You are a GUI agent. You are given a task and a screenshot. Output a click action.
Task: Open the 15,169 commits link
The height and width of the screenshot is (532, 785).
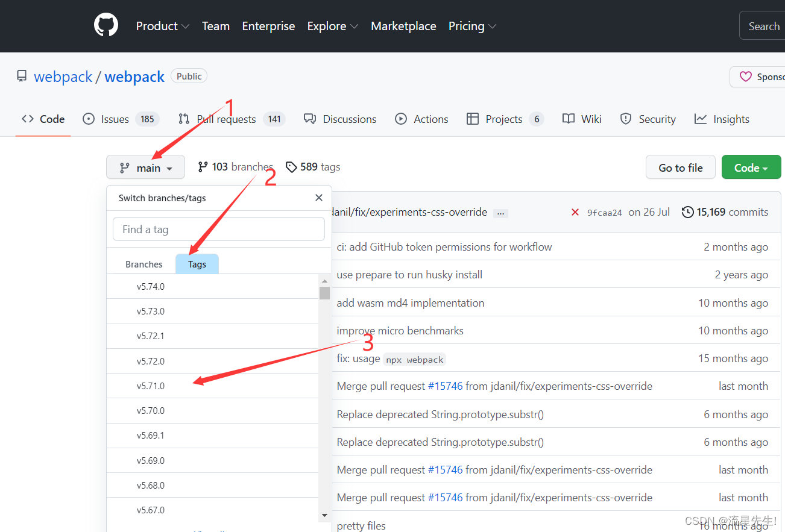[x=725, y=212]
